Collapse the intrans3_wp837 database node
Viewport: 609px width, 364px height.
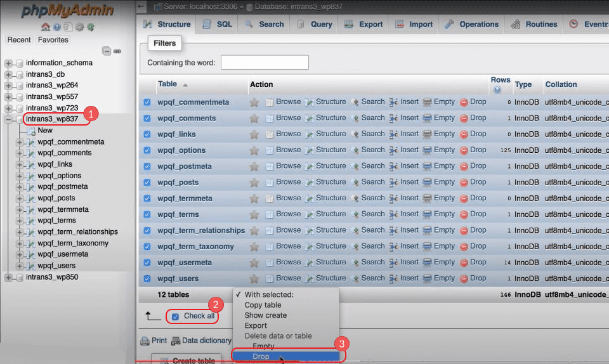tap(9, 119)
